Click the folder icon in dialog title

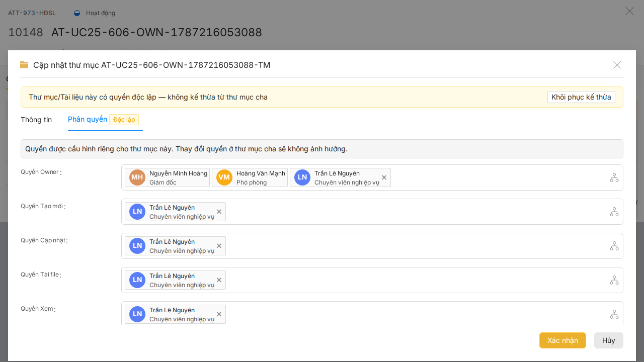tap(24, 64)
